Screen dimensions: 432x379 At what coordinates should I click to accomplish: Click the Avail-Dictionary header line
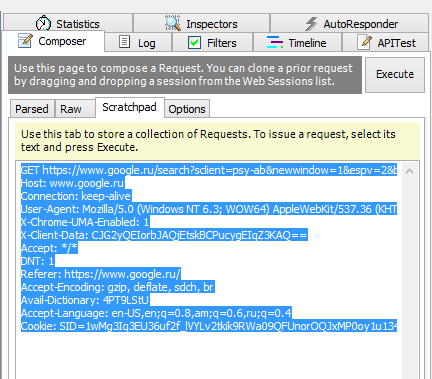[85, 300]
